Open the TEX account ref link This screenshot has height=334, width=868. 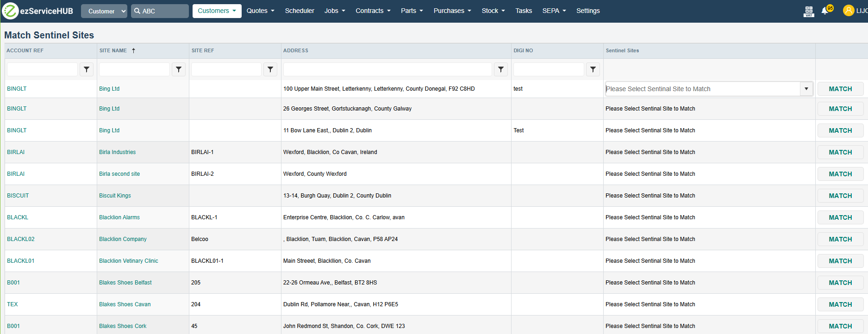coord(12,304)
